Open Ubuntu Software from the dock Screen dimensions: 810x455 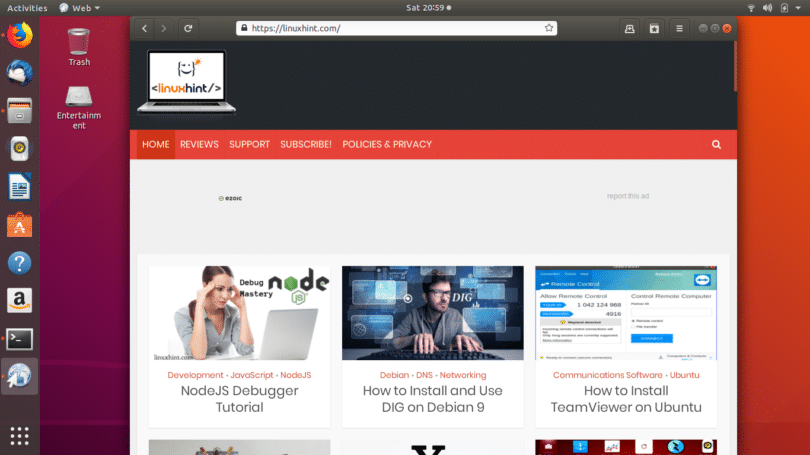(20, 225)
